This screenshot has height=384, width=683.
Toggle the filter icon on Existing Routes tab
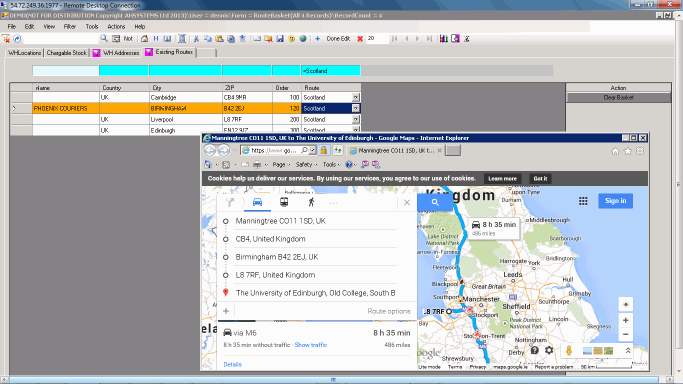click(x=149, y=52)
